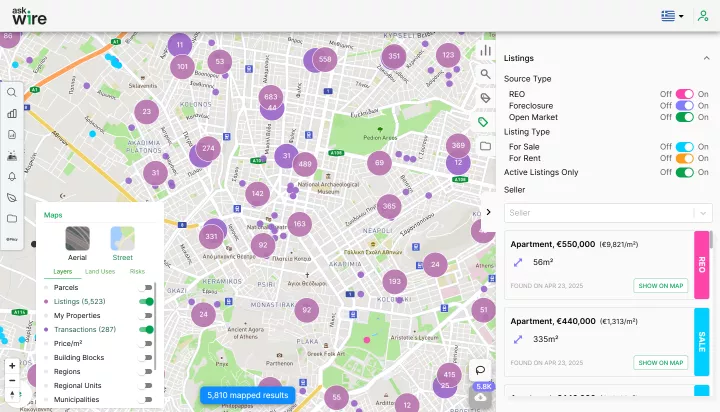Viewport: 720px width, 412px height.
Task: Click Show on Map for €550,000 apartment
Action: tap(660, 286)
